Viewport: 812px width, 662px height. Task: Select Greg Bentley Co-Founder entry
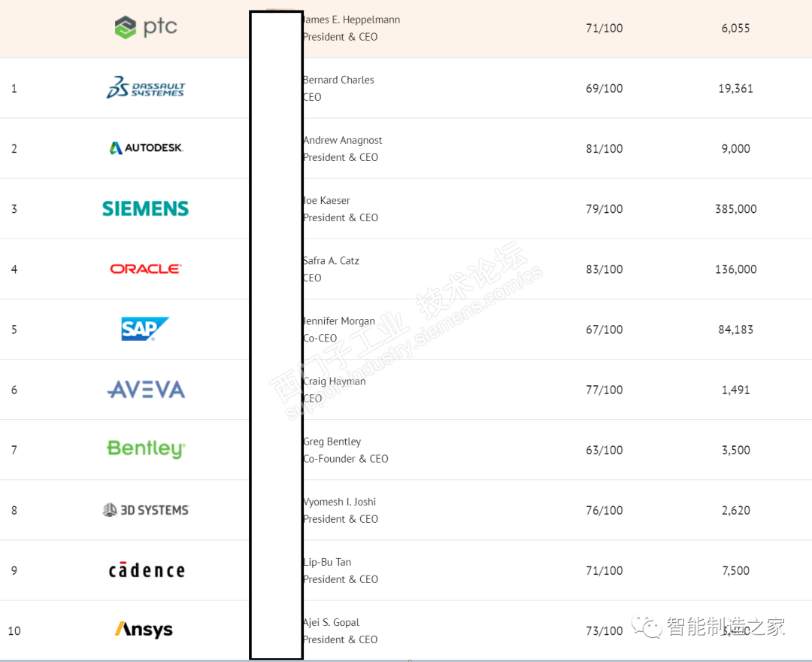click(333, 442)
